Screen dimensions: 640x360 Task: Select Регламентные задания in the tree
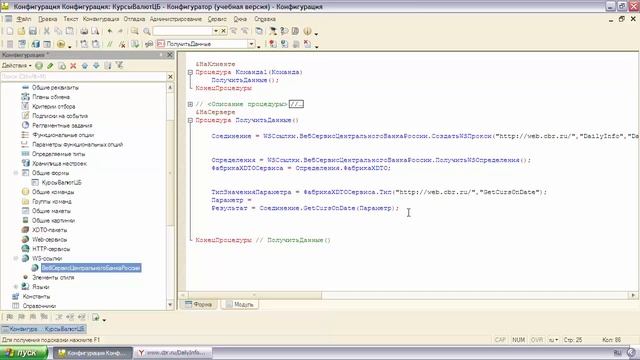[x=62, y=125]
